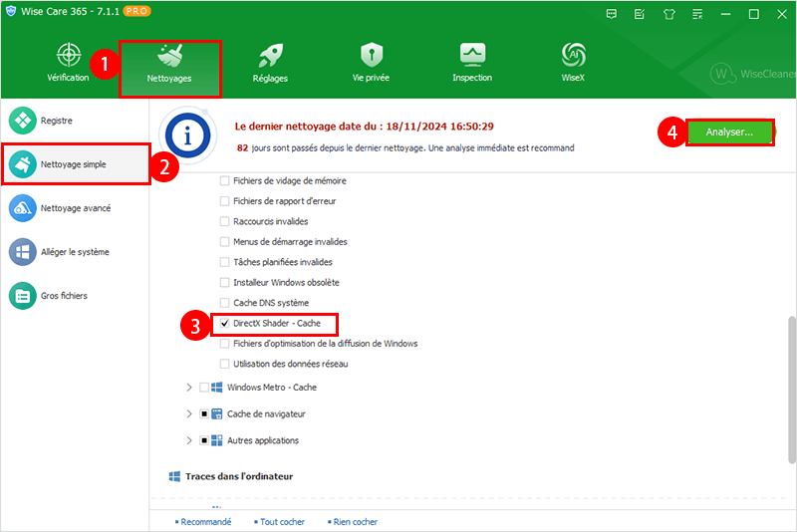Image resolution: width=797 pixels, height=532 pixels.
Task: Check Fichiers de rapport d'erreur
Action: [224, 201]
